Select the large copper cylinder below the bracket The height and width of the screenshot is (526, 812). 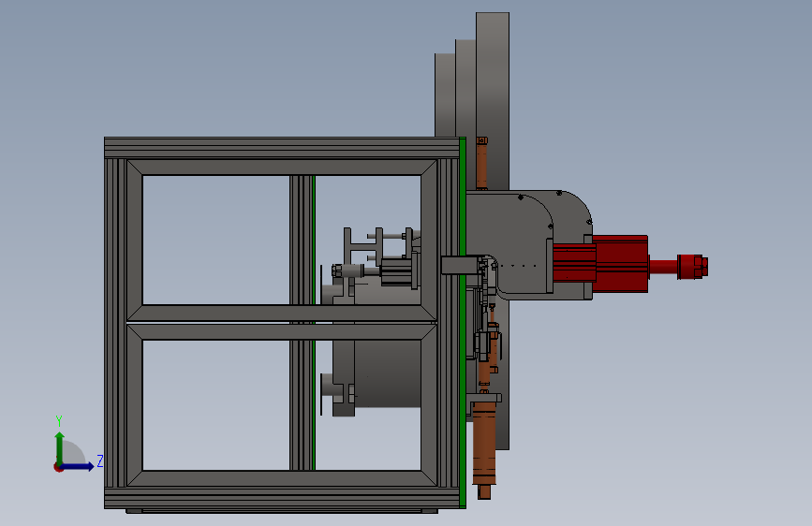pos(484,446)
